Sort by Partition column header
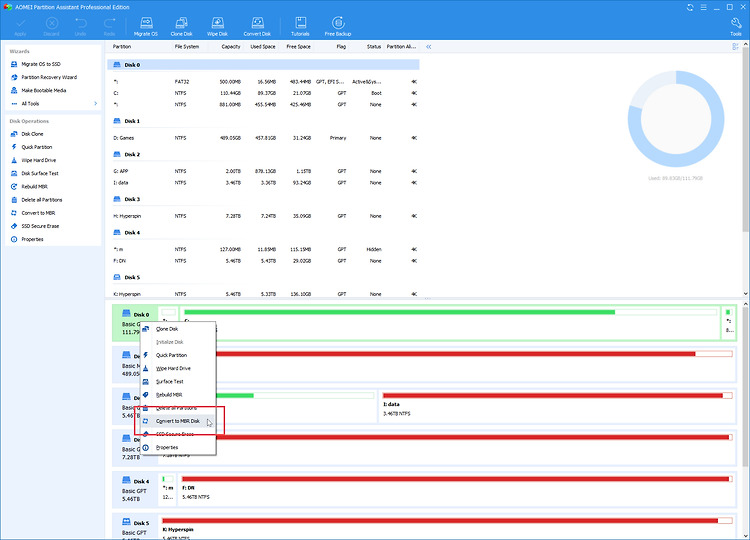 click(121, 47)
